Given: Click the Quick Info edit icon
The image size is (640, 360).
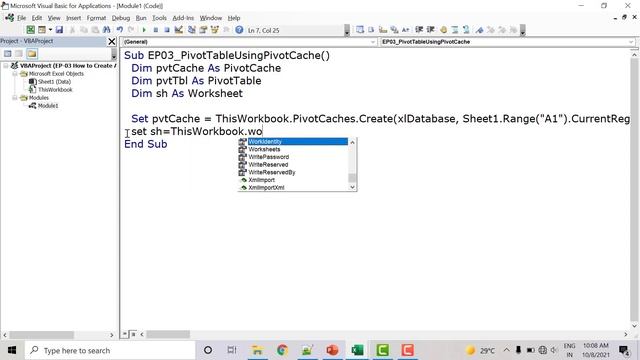Looking at the screenshot, I should (x=383, y=30).
